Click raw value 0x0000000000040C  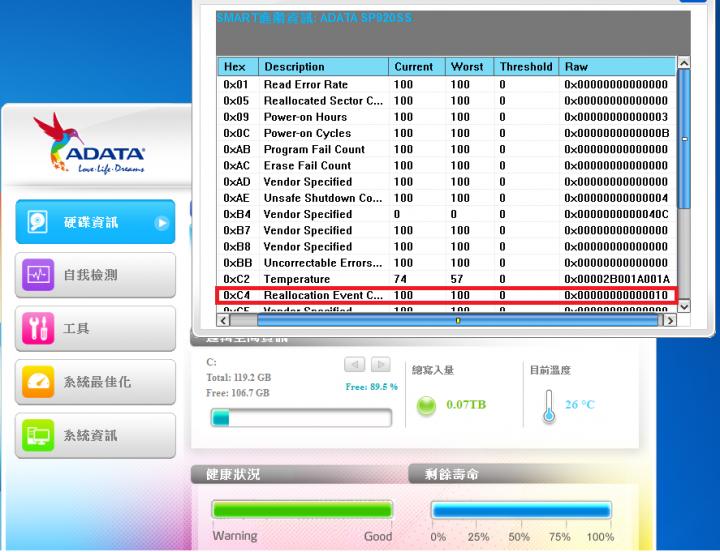[x=616, y=214]
